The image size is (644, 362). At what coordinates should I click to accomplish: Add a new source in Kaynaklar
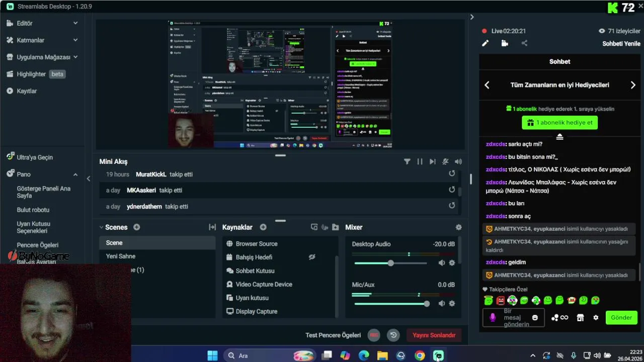(x=263, y=227)
